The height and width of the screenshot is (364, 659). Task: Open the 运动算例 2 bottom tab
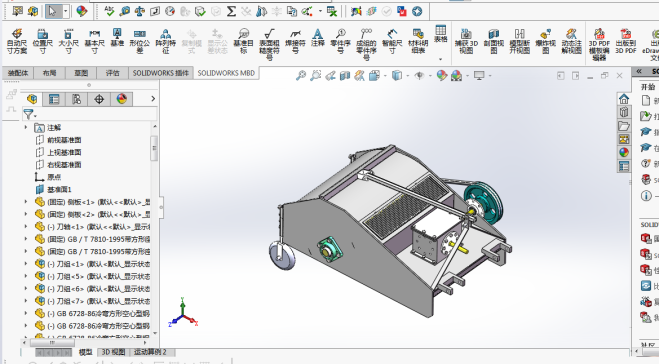tap(150, 352)
